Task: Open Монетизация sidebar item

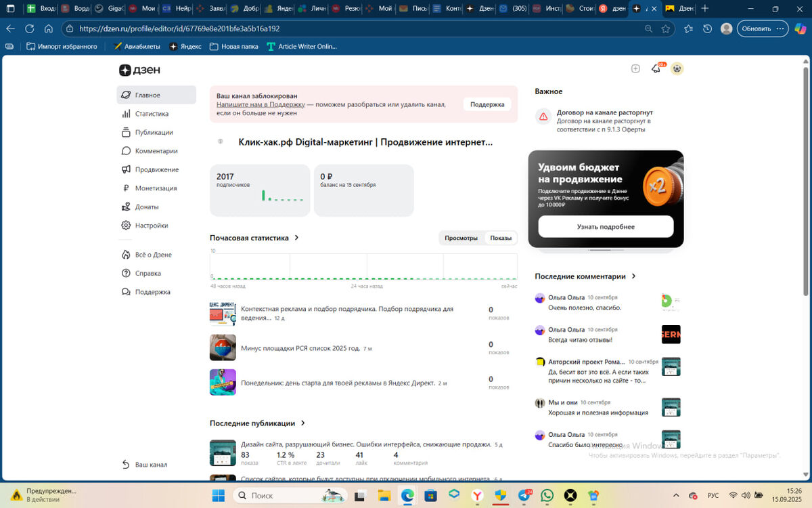Action: pos(156,188)
